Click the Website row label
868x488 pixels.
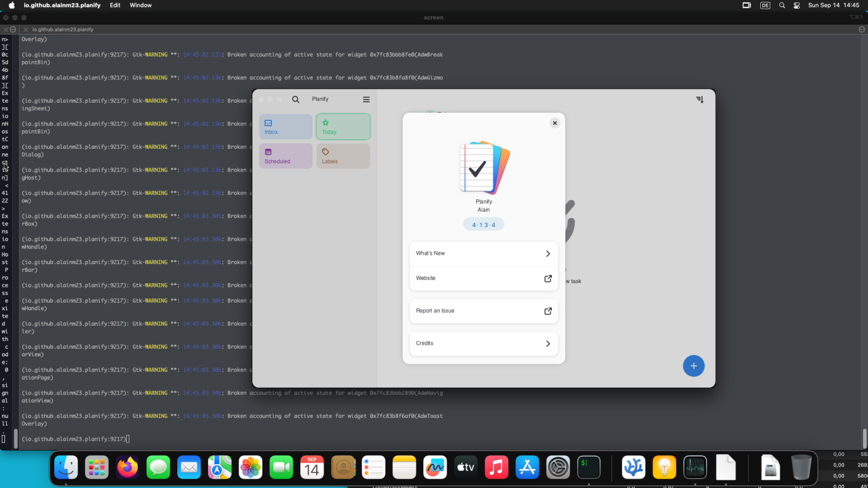point(425,278)
